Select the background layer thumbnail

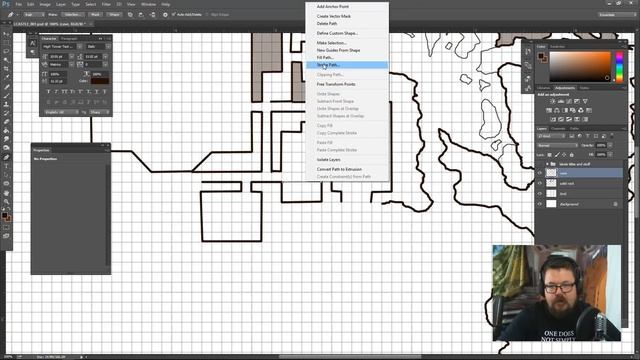551,204
